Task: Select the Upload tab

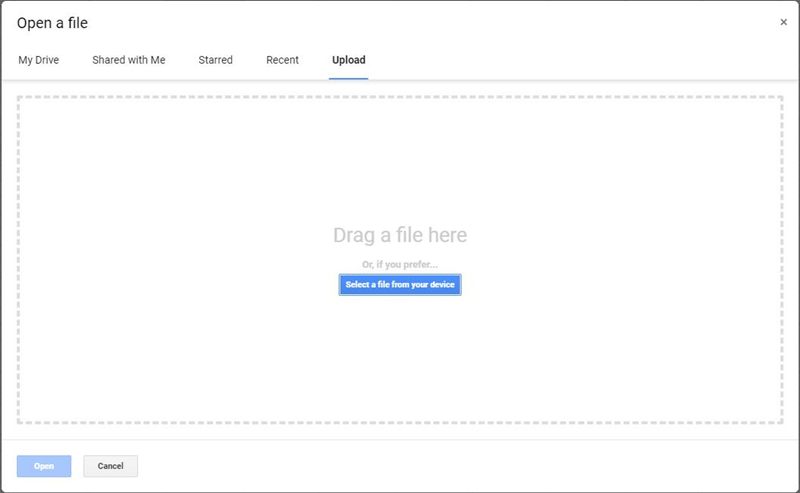Action: click(x=348, y=60)
